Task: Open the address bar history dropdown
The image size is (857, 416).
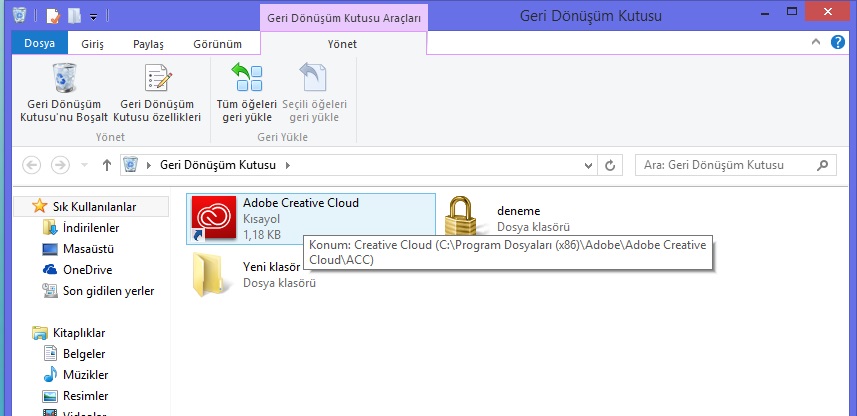Action: pyautogui.click(x=589, y=165)
